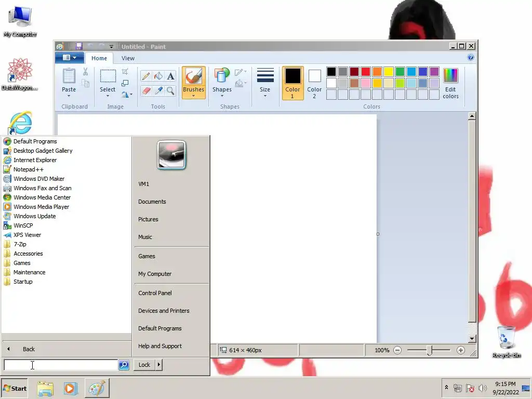Expand the Lock button arrow for shutdown options

(x=159, y=365)
